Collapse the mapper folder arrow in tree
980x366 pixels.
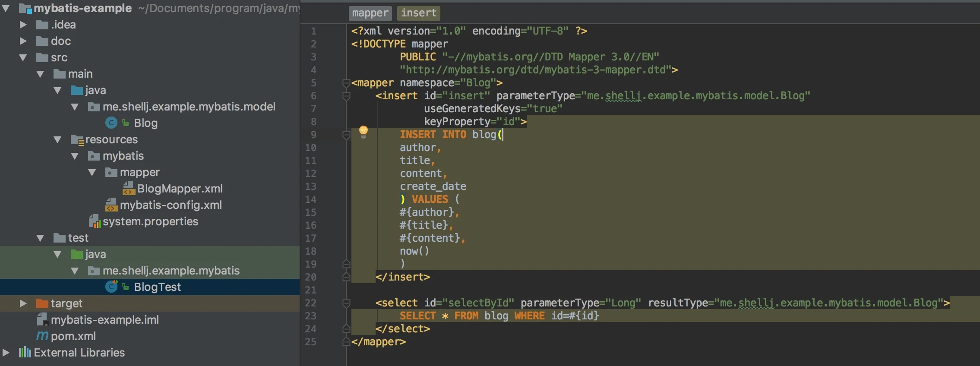click(x=92, y=172)
